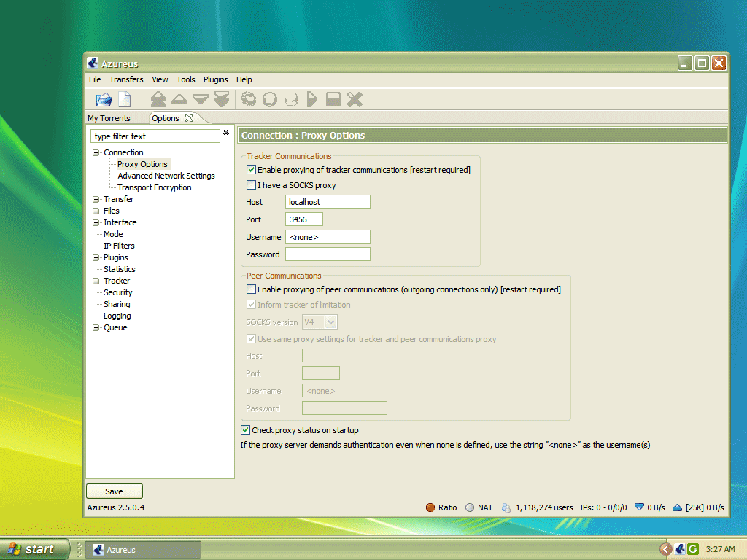Click the Azureus frog tray icon

pyautogui.click(x=680, y=549)
